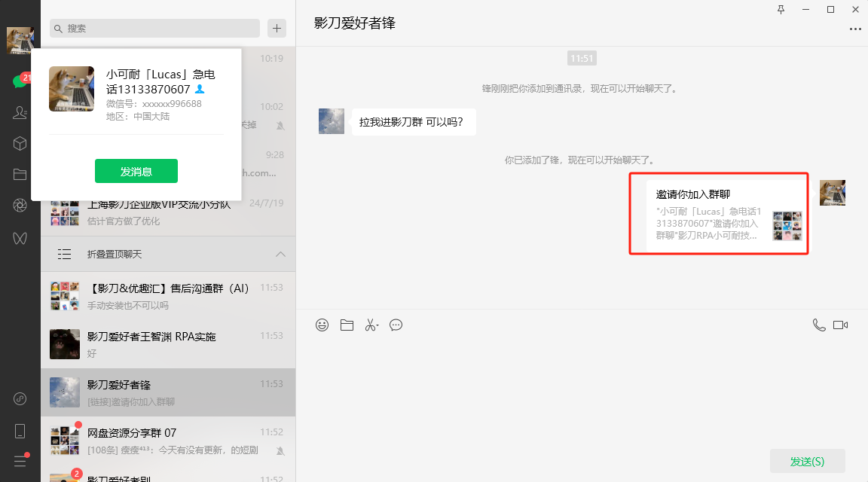Click the chat title 影刀爱好者锋

coord(355,23)
